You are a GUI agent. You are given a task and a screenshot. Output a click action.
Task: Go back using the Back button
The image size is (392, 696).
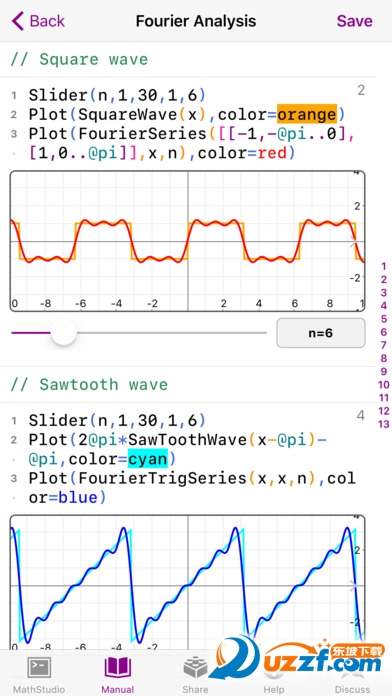[x=38, y=21]
